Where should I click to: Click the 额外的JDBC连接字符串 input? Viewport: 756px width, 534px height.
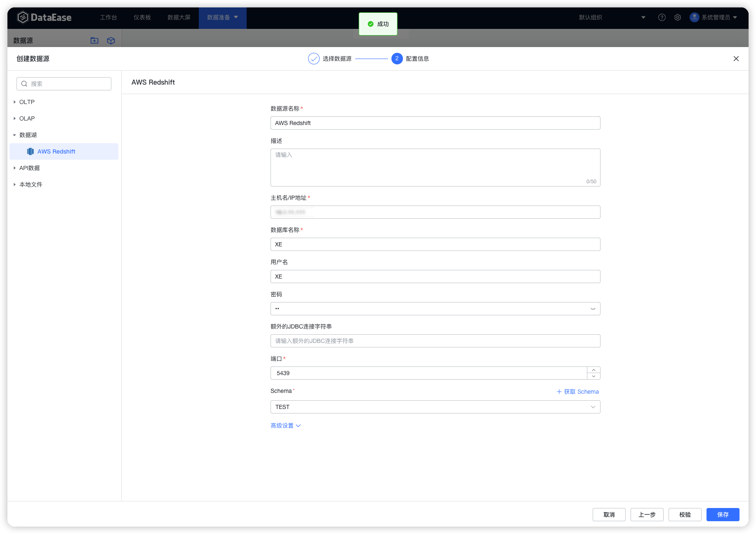click(435, 341)
